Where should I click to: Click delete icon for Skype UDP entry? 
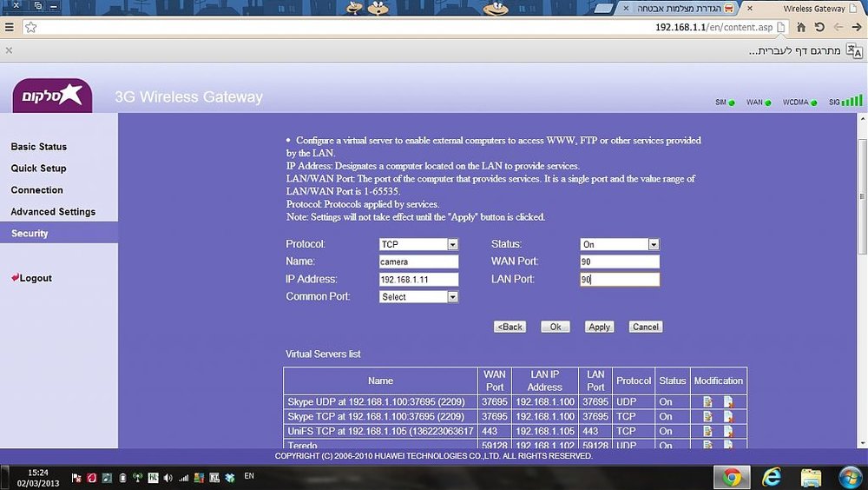(x=728, y=402)
